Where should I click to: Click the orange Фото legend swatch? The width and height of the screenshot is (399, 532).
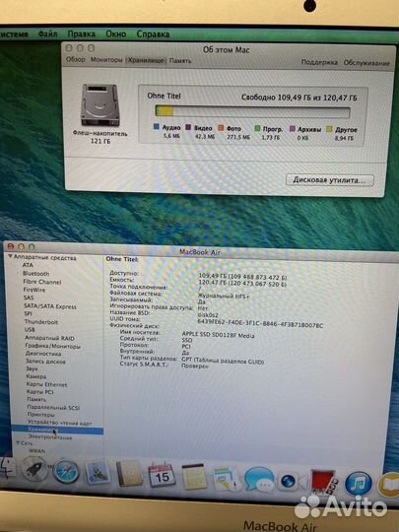[221, 128]
